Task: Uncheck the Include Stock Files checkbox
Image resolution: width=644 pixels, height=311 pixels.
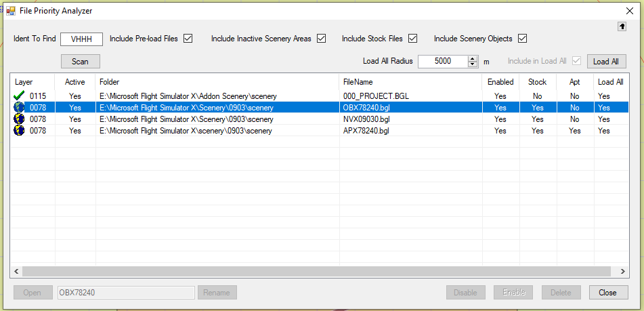Action: [412, 39]
